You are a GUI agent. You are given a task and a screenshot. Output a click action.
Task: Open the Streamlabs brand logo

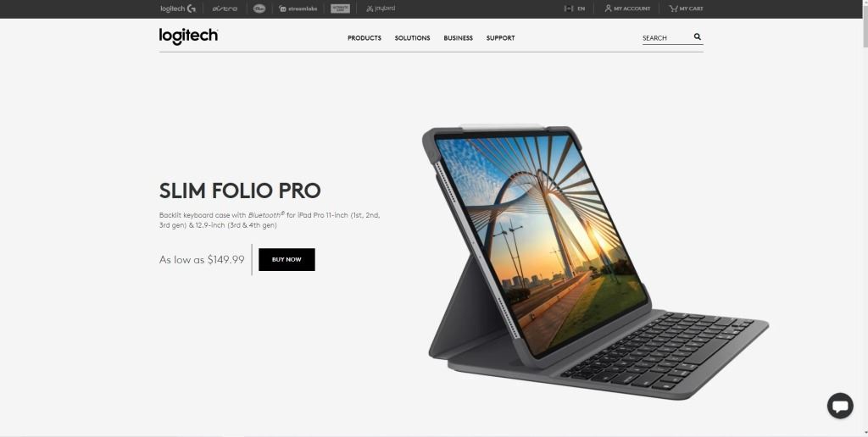[298, 8]
